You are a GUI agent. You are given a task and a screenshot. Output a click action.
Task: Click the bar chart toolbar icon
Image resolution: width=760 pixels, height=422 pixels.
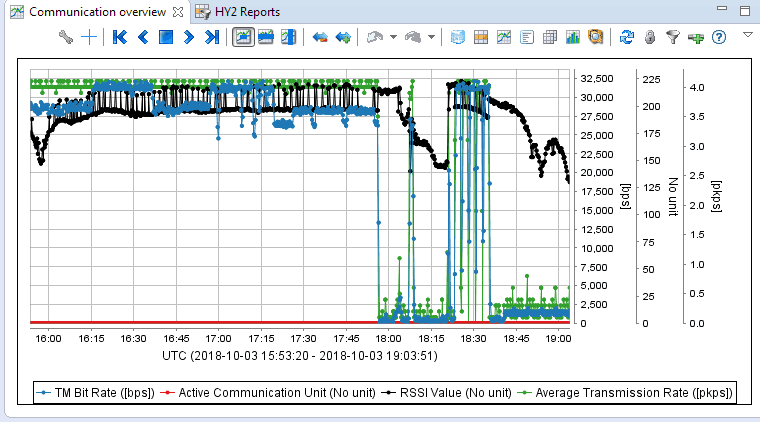pos(573,37)
